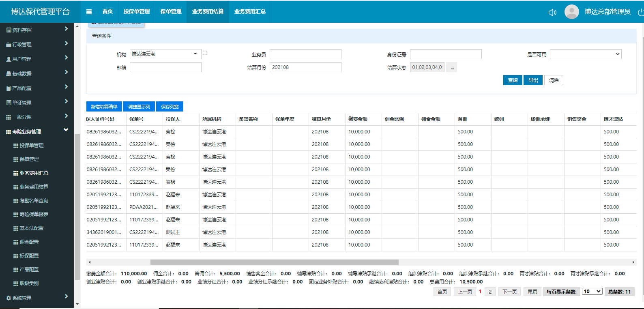Image resolution: width=644 pixels, height=309 pixels.
Task: Open 资料存档 sidebar menu
Action: [36, 30]
